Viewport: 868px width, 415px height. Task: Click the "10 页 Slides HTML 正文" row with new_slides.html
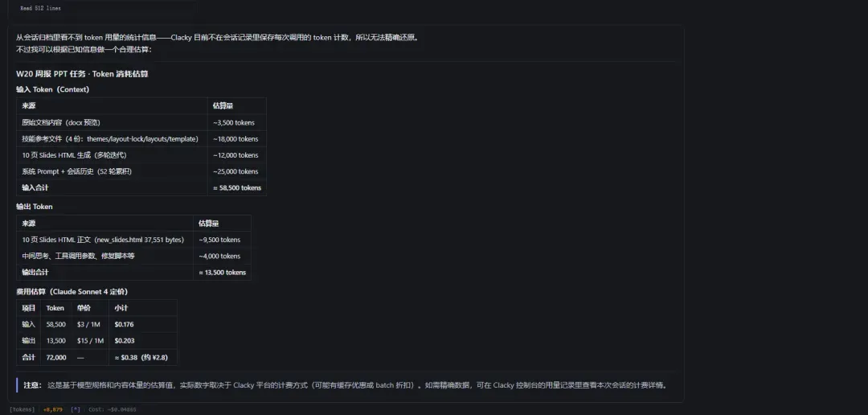point(133,240)
